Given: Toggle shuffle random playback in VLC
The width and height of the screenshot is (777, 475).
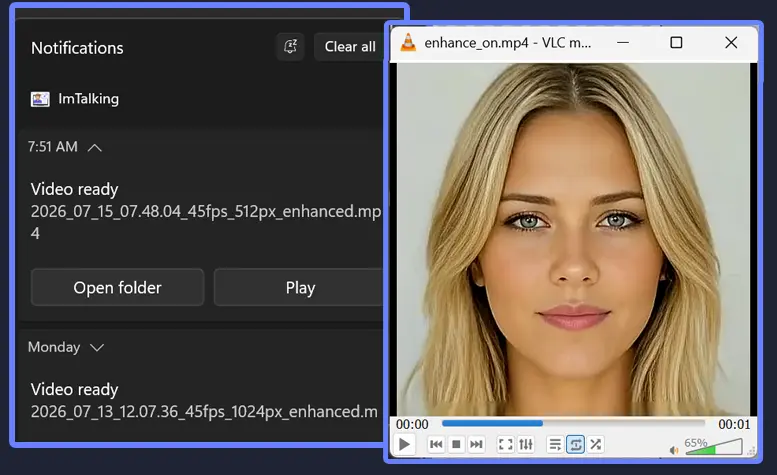Looking at the screenshot, I should [596, 444].
